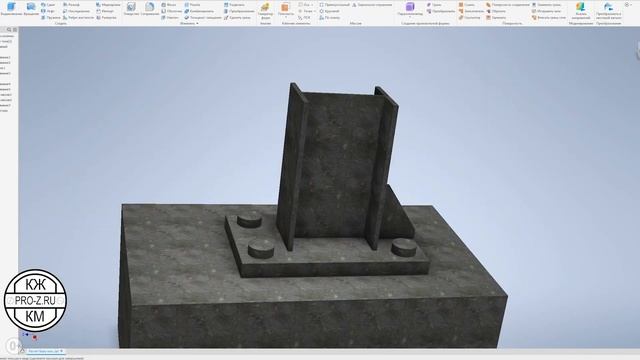Start the Coil (Пружина) command
Screen dimensions: 640x360
[x=51, y=18]
